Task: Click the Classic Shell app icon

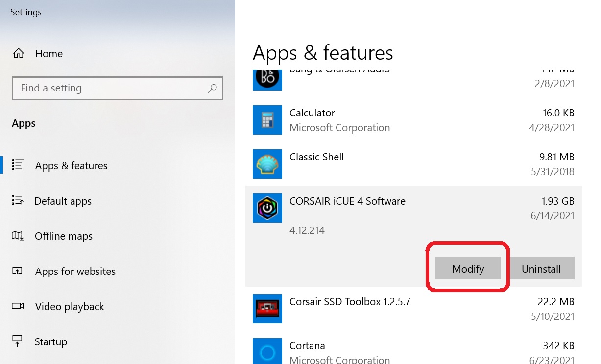Action: [x=267, y=164]
